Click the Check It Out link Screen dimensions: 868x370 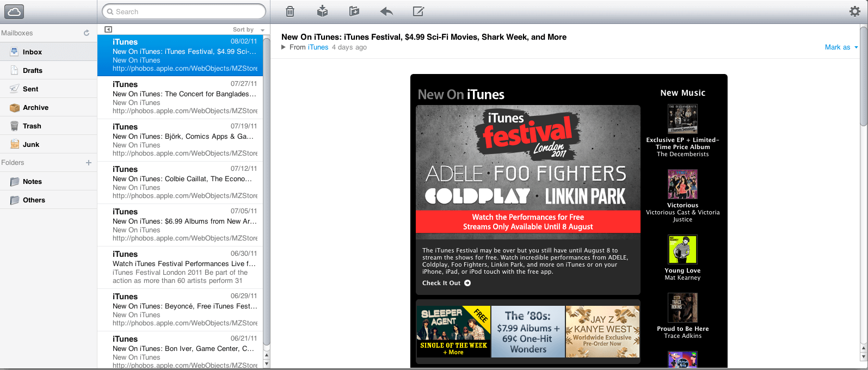click(446, 283)
